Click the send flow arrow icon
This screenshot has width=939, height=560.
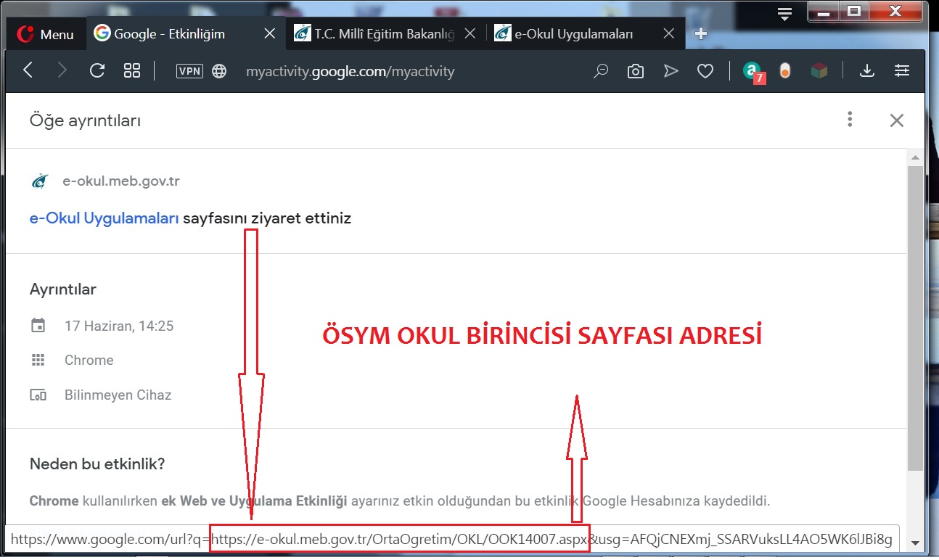tap(671, 71)
